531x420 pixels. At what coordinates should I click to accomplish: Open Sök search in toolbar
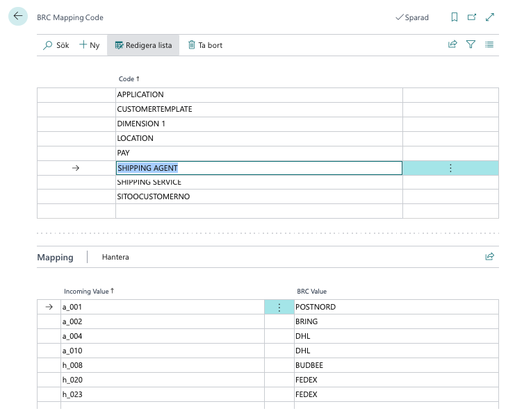tap(56, 45)
